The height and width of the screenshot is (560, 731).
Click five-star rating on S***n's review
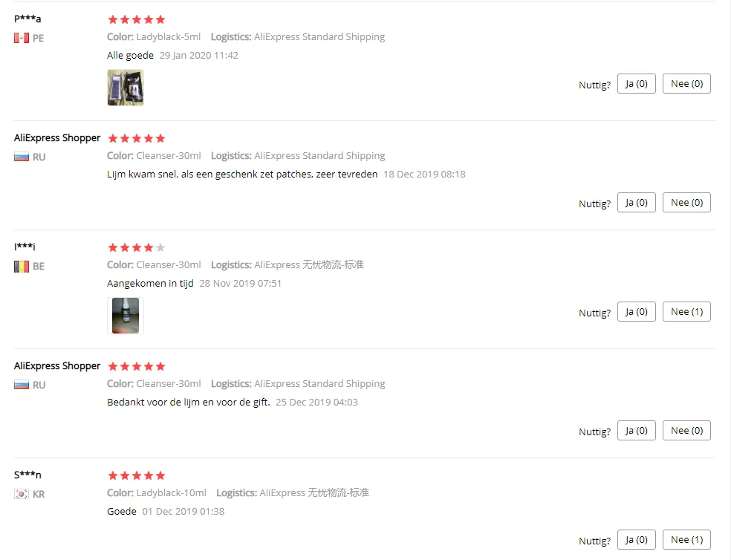coord(137,475)
